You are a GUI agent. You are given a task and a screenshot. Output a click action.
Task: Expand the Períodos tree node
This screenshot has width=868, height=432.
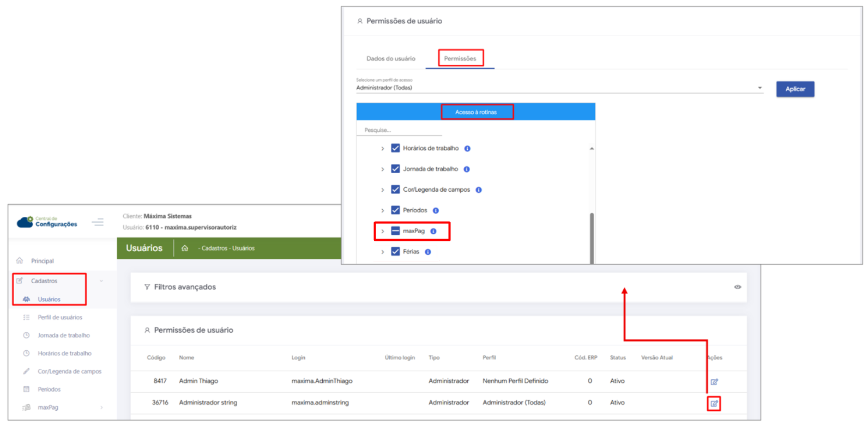pos(382,211)
